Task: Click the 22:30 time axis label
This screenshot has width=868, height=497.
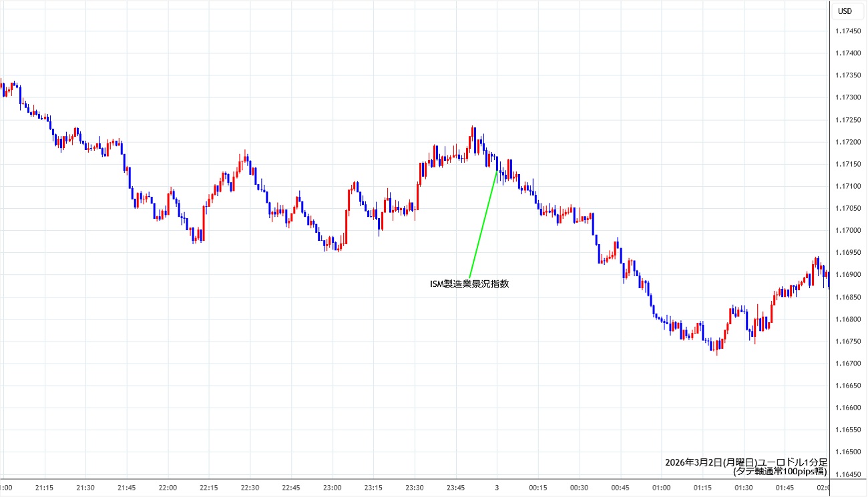Action: coord(250,488)
